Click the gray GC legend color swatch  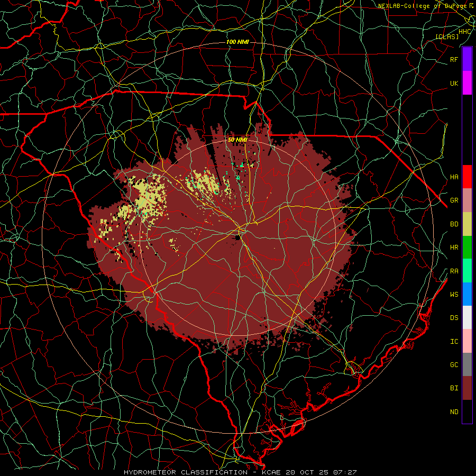pos(467,364)
